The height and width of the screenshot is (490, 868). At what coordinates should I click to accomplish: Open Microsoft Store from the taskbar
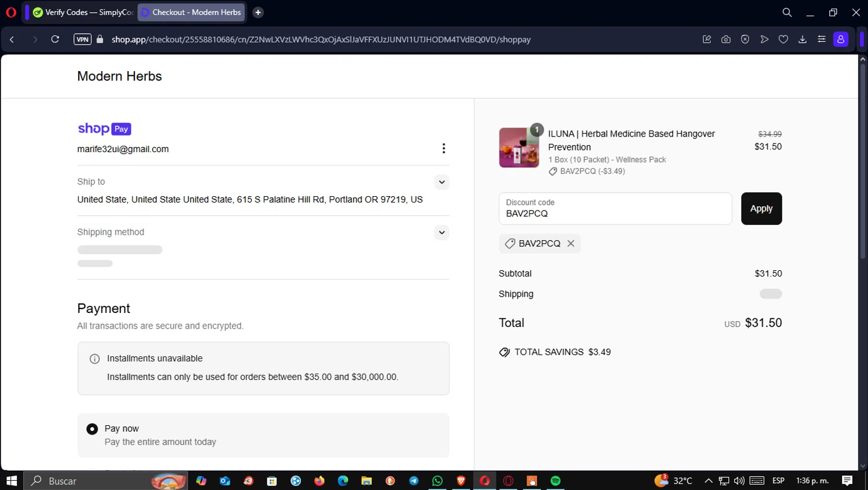(x=272, y=481)
